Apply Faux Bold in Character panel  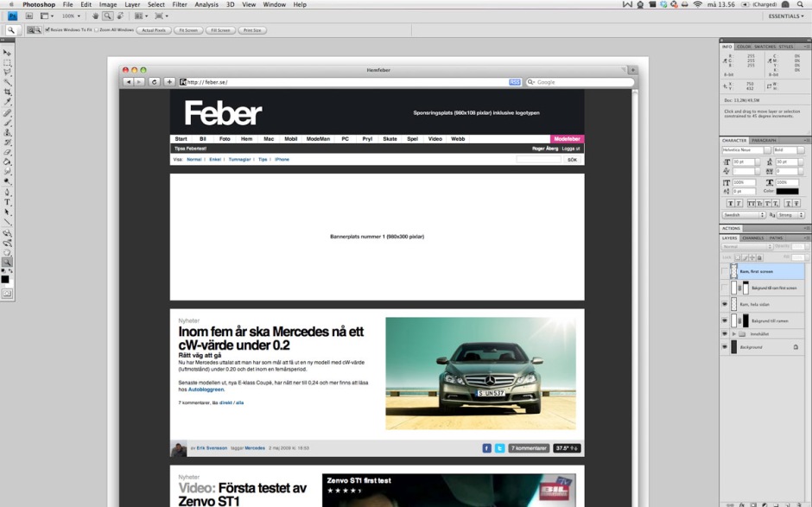point(731,204)
